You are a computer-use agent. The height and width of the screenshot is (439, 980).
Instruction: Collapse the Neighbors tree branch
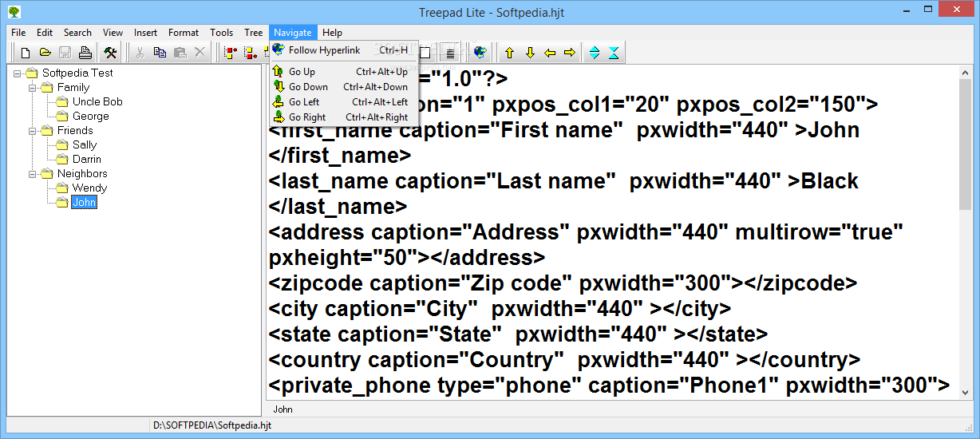tap(33, 173)
